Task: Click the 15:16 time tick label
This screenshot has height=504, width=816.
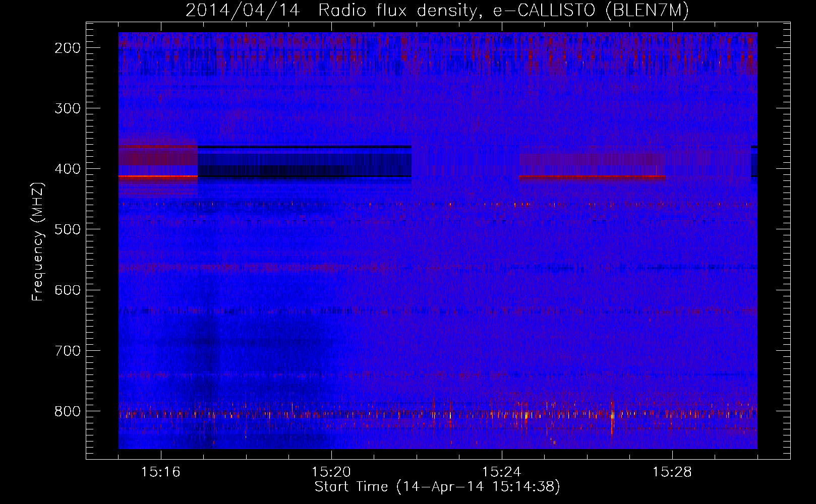Action: pyautogui.click(x=161, y=472)
